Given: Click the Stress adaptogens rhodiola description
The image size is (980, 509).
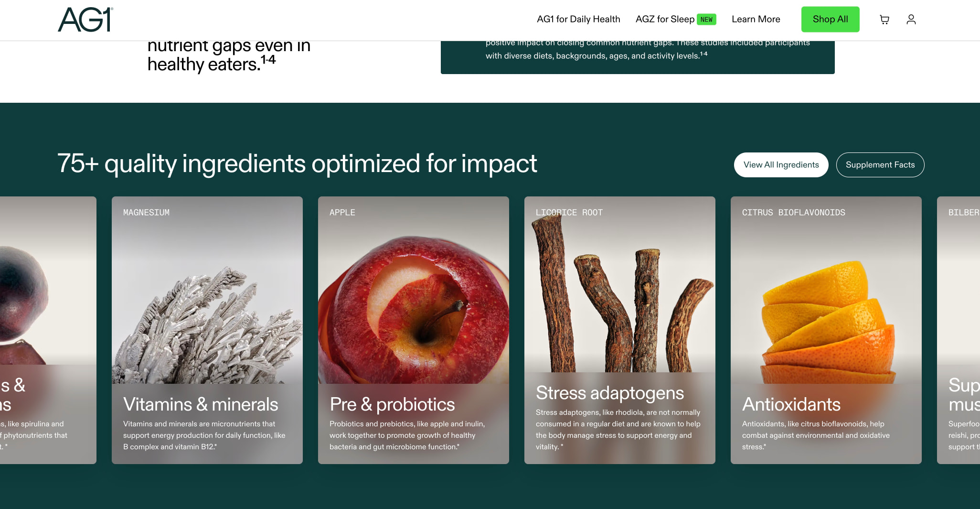Looking at the screenshot, I should point(618,430).
